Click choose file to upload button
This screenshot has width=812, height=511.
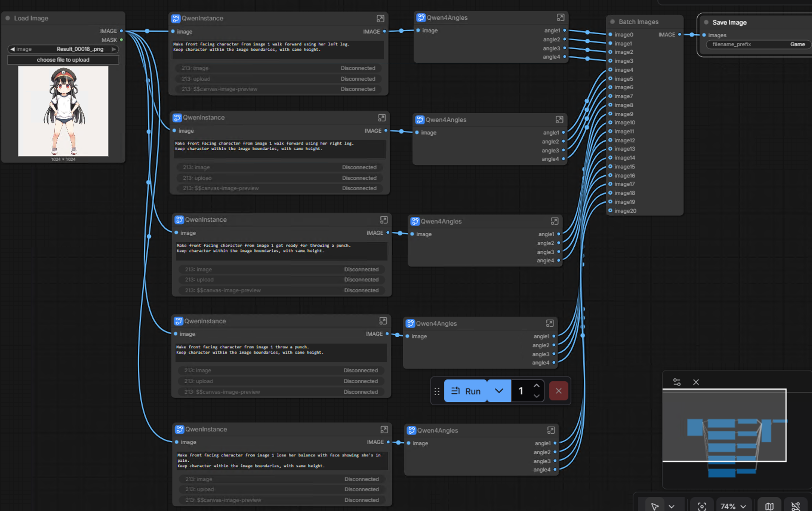click(63, 60)
